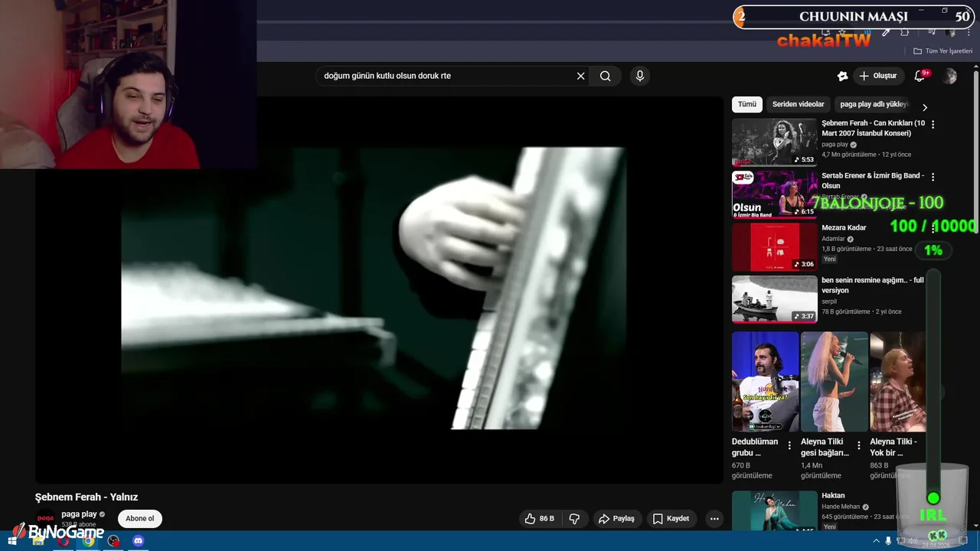Click the eyedropper extension icon

click(x=886, y=33)
